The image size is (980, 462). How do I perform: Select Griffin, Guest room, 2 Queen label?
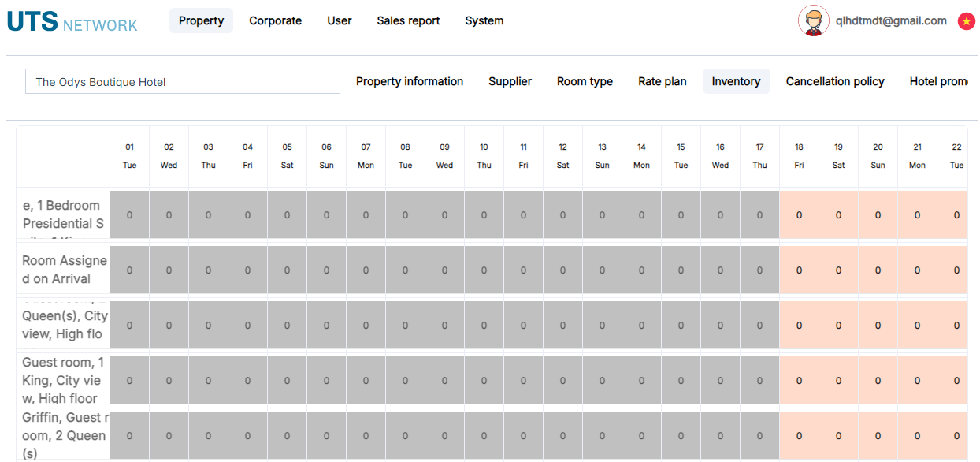click(64, 435)
